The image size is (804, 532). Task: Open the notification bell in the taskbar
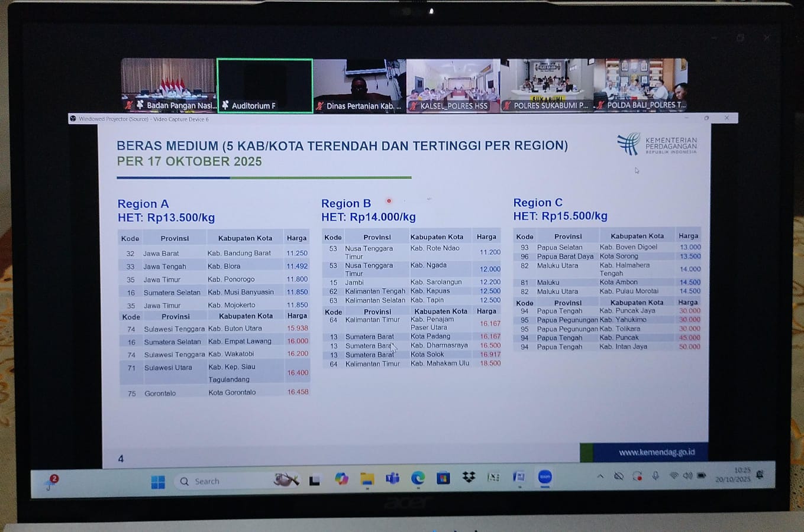760,475
